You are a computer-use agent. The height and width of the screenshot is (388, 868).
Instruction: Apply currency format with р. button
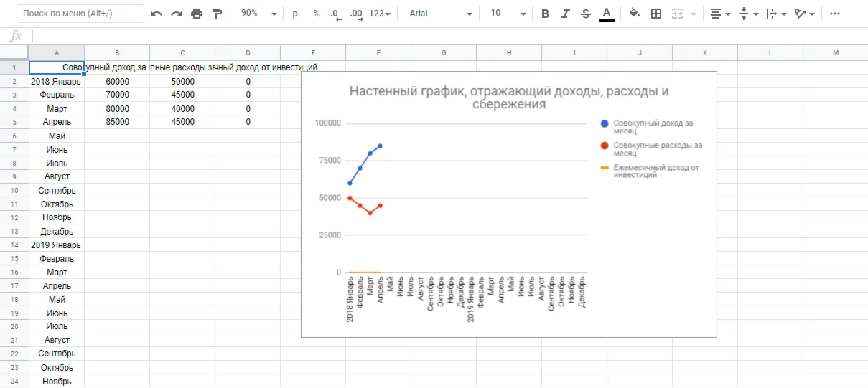(297, 14)
